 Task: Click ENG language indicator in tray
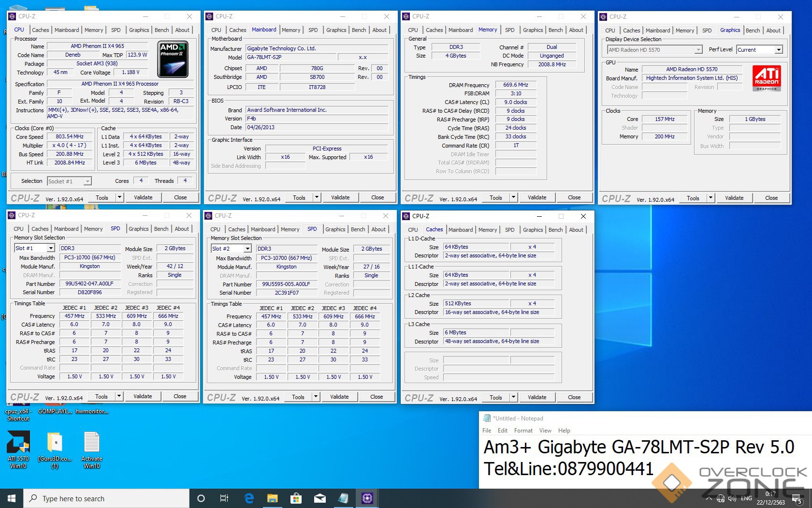(746, 498)
